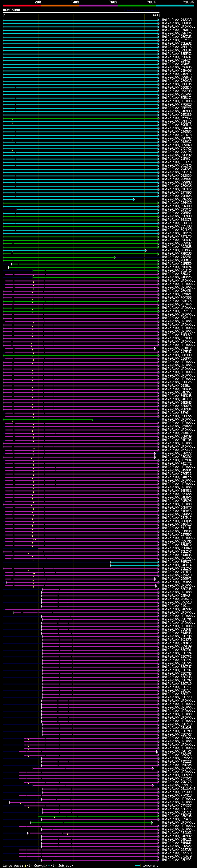197x868 pixels.
Task: Select the UniRef100_Q96561 label
Action: click(177, 213)
